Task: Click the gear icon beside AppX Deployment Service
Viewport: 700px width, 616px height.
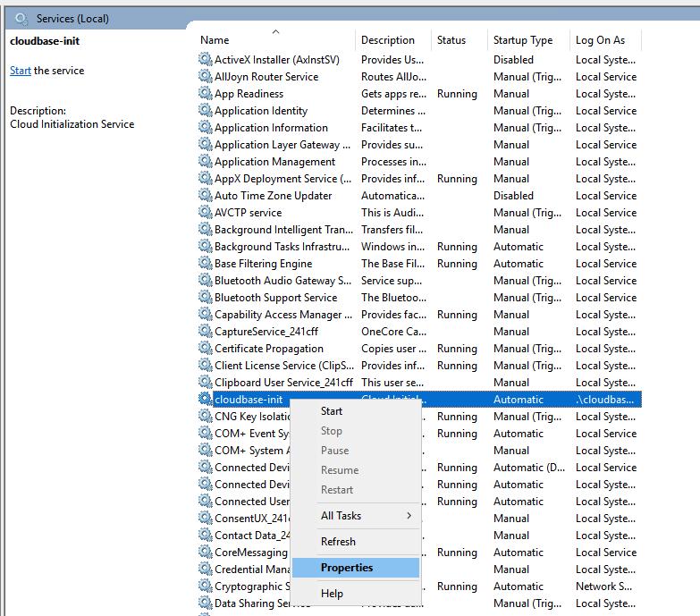Action: click(206, 178)
